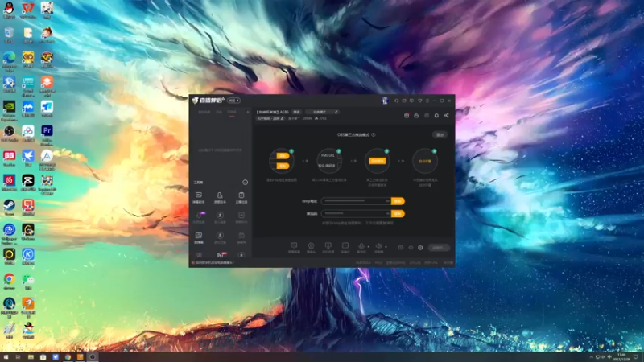Click the exit button right of OBS heading
This screenshot has height=362, width=644.
440,134
